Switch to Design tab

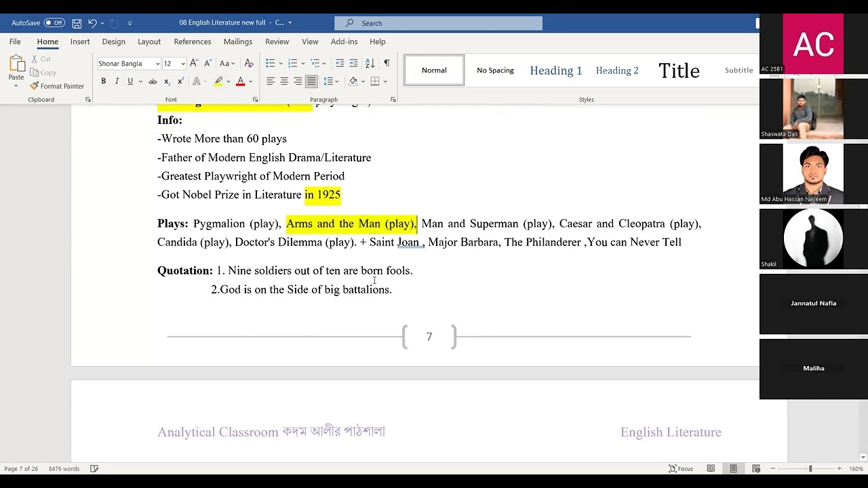pos(113,41)
